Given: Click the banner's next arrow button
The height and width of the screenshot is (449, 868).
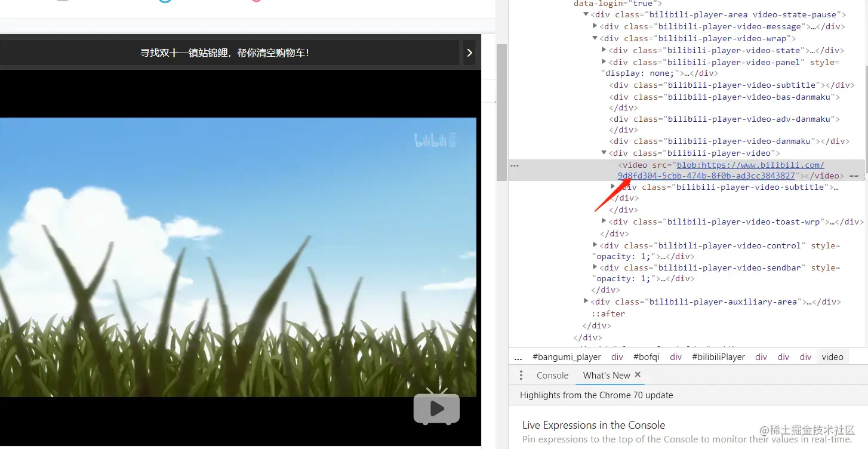Looking at the screenshot, I should coord(470,53).
